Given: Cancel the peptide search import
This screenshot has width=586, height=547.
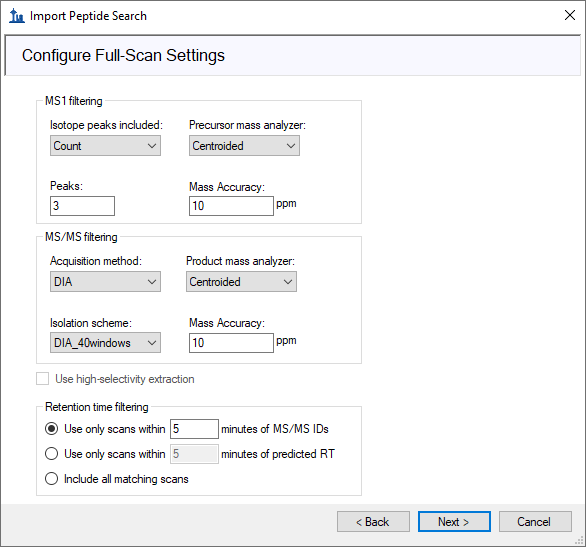Looking at the screenshot, I should [535, 522].
